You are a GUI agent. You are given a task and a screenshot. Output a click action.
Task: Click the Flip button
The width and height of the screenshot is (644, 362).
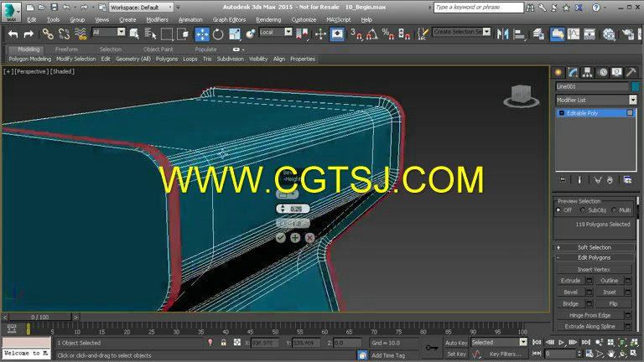click(613, 303)
